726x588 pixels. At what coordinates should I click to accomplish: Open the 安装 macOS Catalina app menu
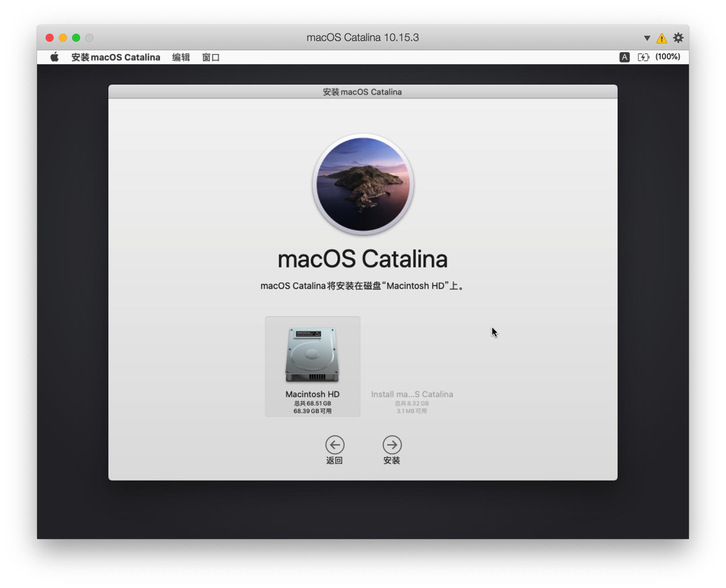point(115,57)
